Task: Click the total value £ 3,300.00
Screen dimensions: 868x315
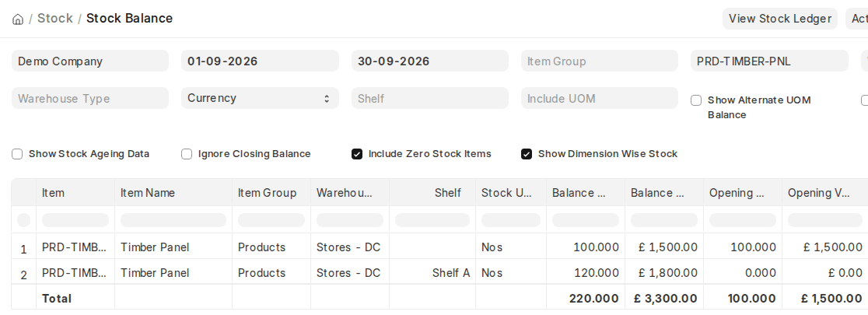Action: [664, 299]
